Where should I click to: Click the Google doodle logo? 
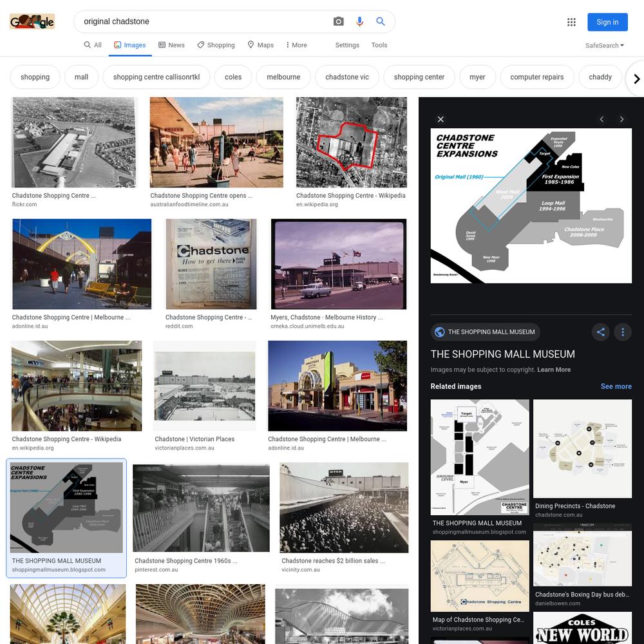click(32, 22)
